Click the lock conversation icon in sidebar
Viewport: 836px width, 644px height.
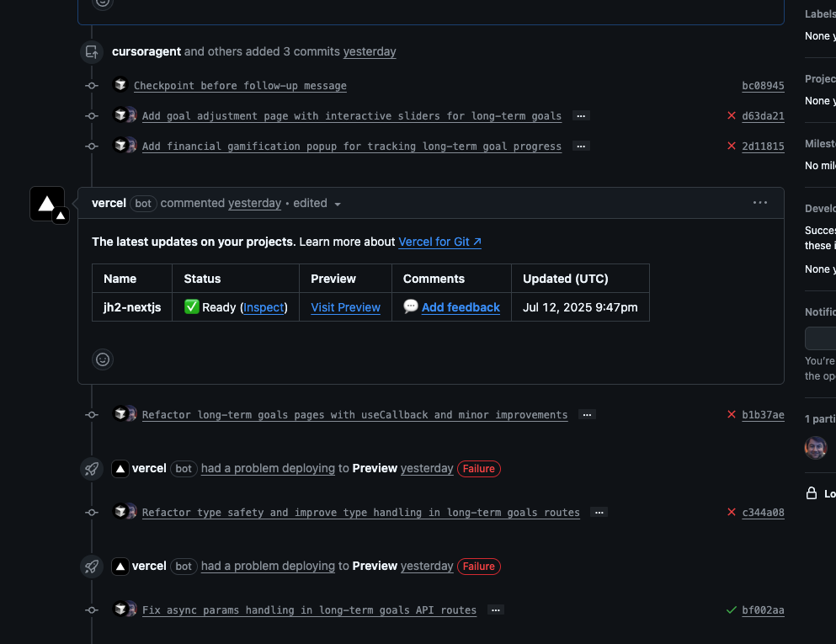811,493
